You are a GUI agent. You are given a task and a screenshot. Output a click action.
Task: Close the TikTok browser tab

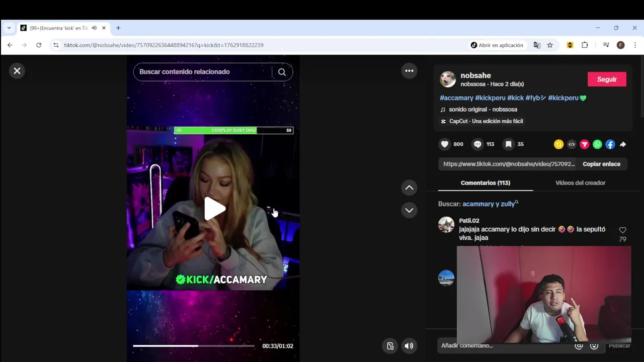pos(104,28)
